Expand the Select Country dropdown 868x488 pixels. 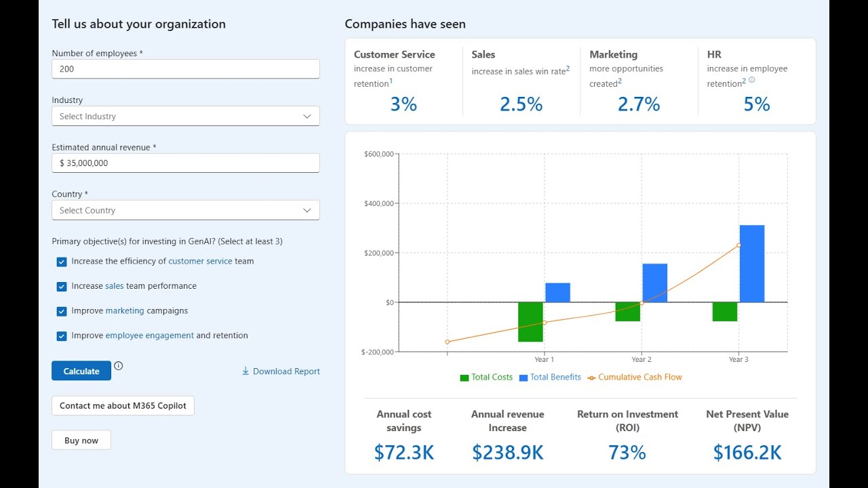pyautogui.click(x=185, y=210)
